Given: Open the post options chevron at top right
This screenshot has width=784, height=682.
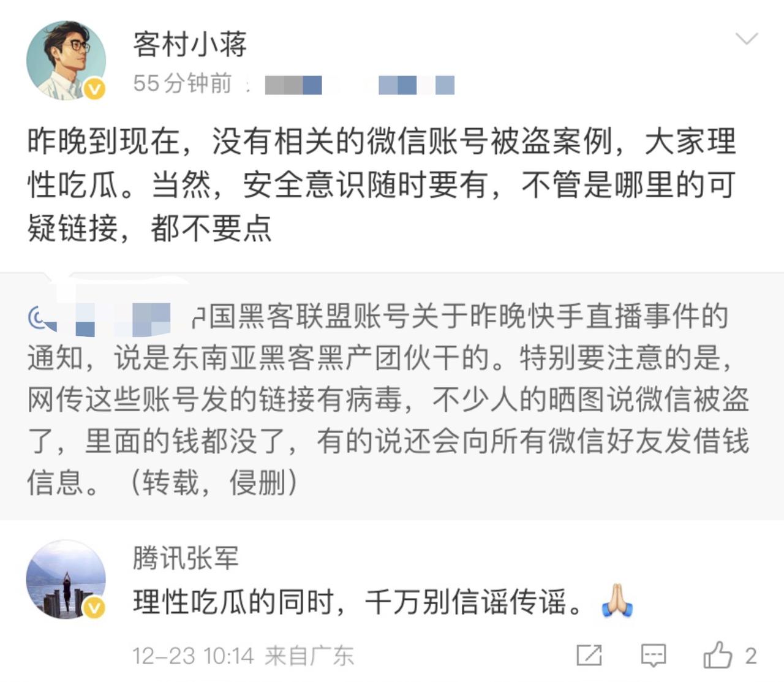Looking at the screenshot, I should click(x=746, y=39).
